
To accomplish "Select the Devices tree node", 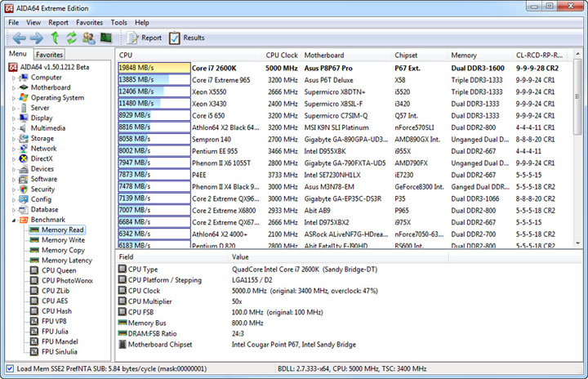I will 42,169.
